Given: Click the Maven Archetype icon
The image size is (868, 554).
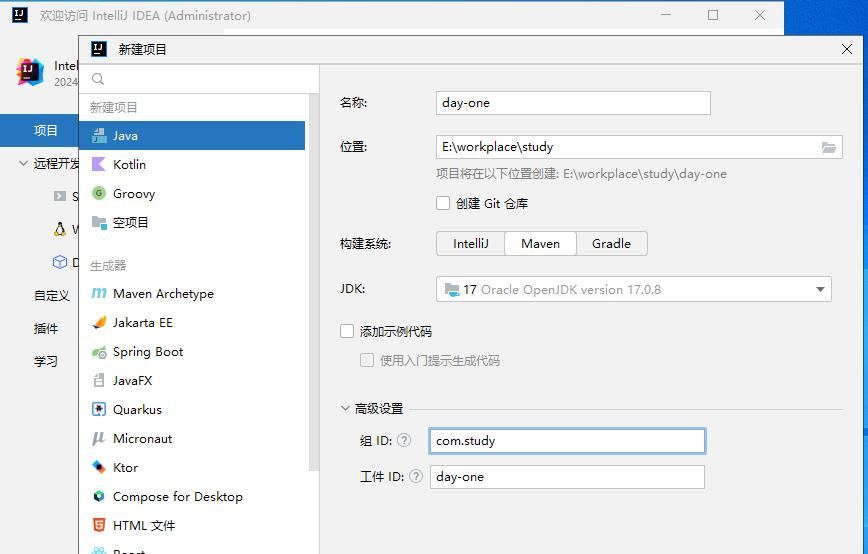Looking at the screenshot, I should click(99, 294).
